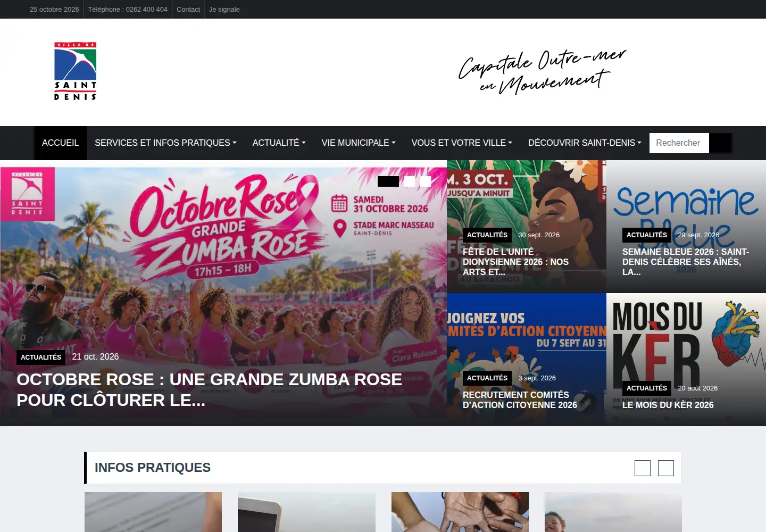Show the first slide via the black indicator
Image resolution: width=766 pixels, height=532 pixels.
tap(388, 181)
